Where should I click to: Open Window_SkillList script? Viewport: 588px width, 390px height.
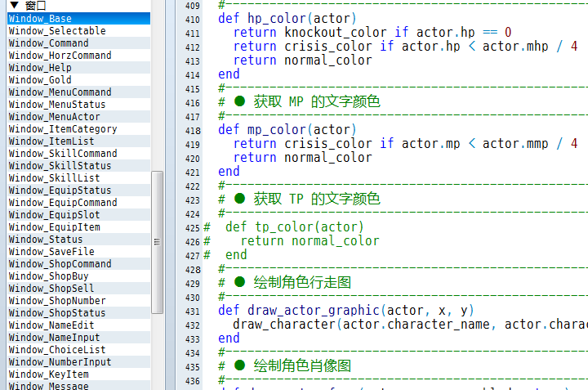pos(78,178)
